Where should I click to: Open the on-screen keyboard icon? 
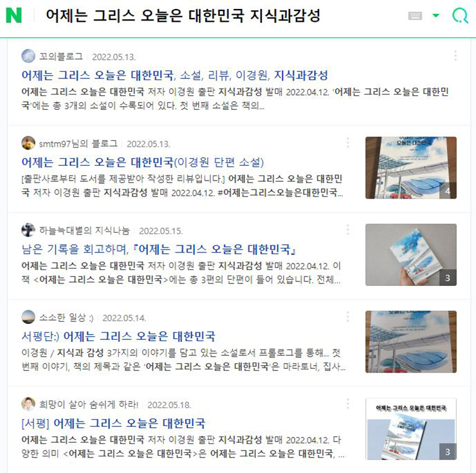click(415, 15)
